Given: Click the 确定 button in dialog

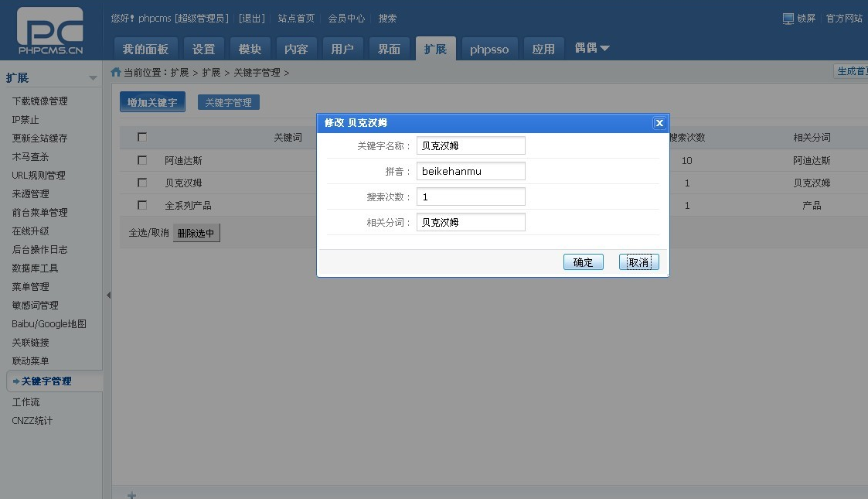Looking at the screenshot, I should (583, 262).
